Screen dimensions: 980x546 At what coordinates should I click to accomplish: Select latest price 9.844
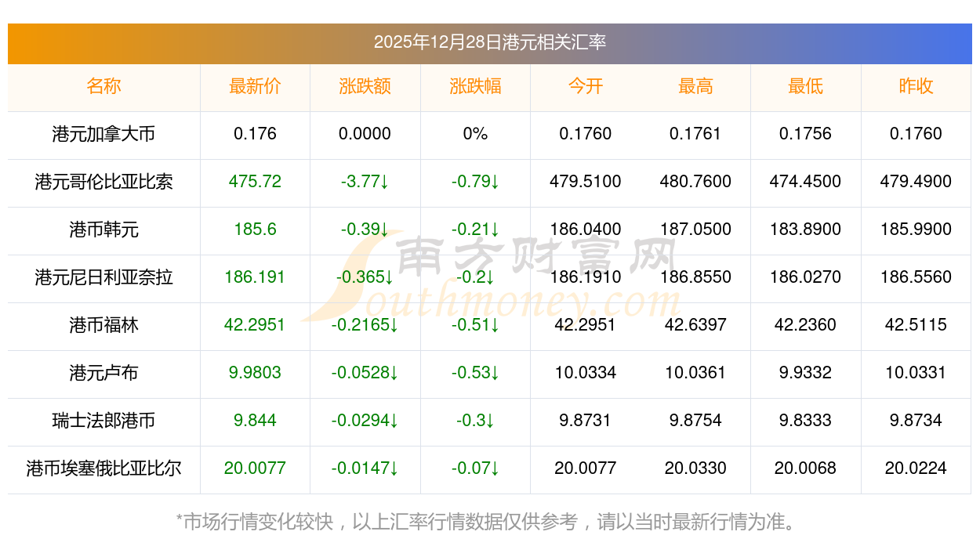(255, 421)
